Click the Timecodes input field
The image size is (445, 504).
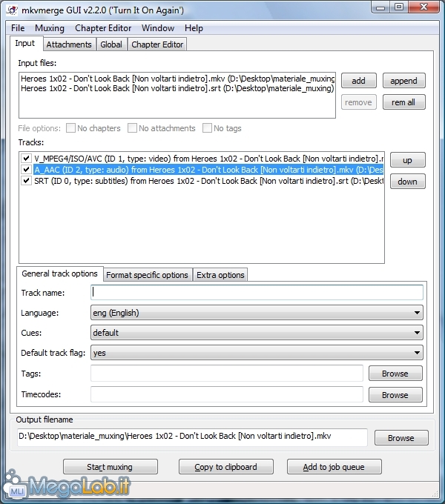227,394
